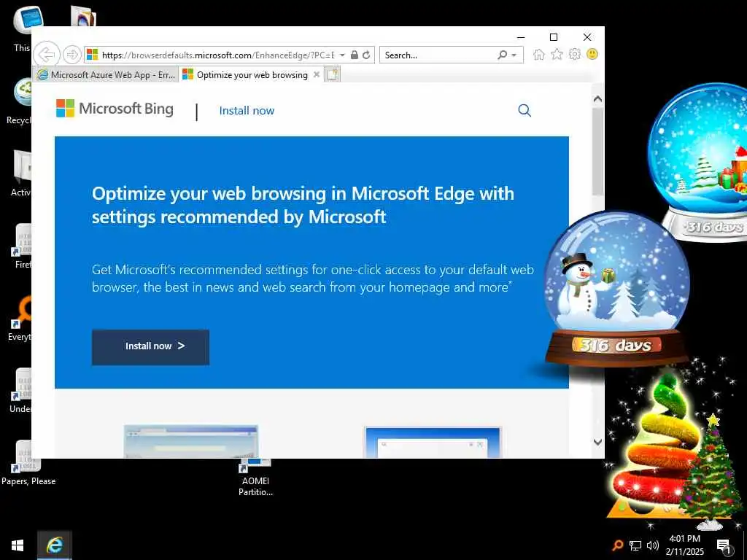Image resolution: width=747 pixels, height=560 pixels.
Task: Click the dark Install now button
Action: coord(150,347)
